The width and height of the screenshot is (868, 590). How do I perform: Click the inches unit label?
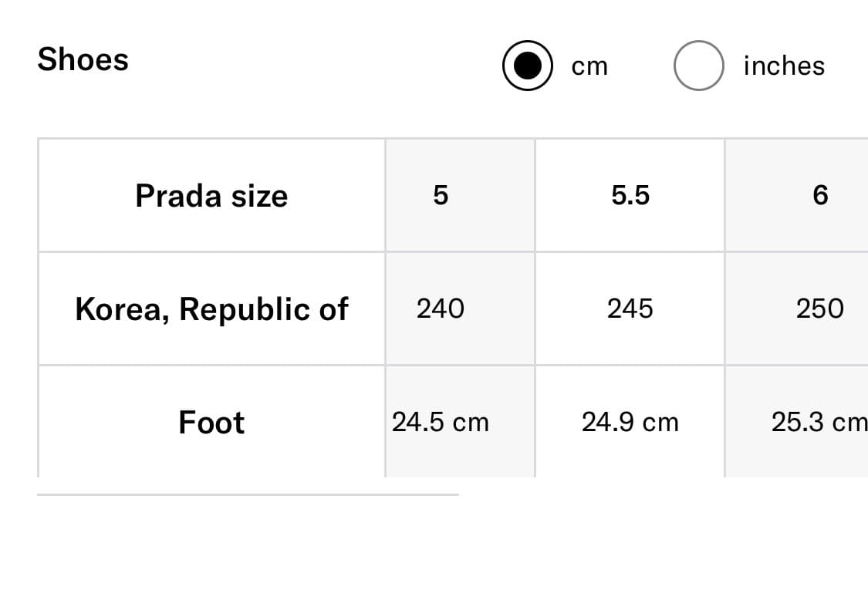[784, 66]
